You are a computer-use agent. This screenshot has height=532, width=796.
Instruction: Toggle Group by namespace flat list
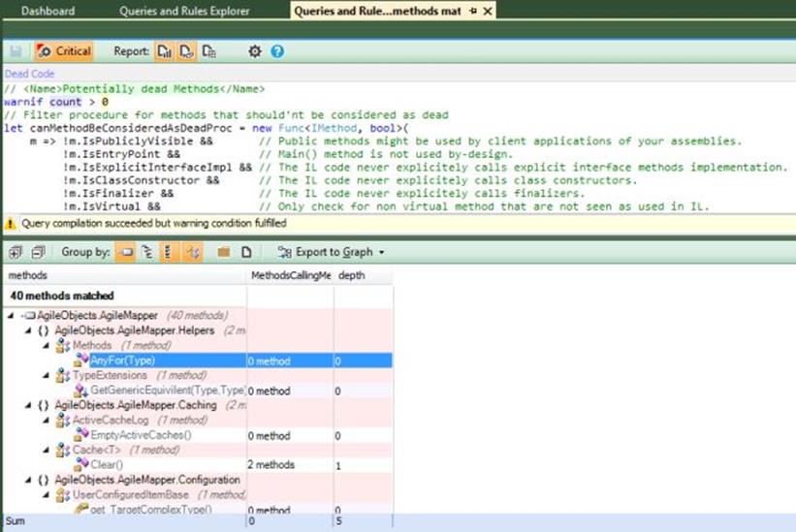[x=169, y=252]
